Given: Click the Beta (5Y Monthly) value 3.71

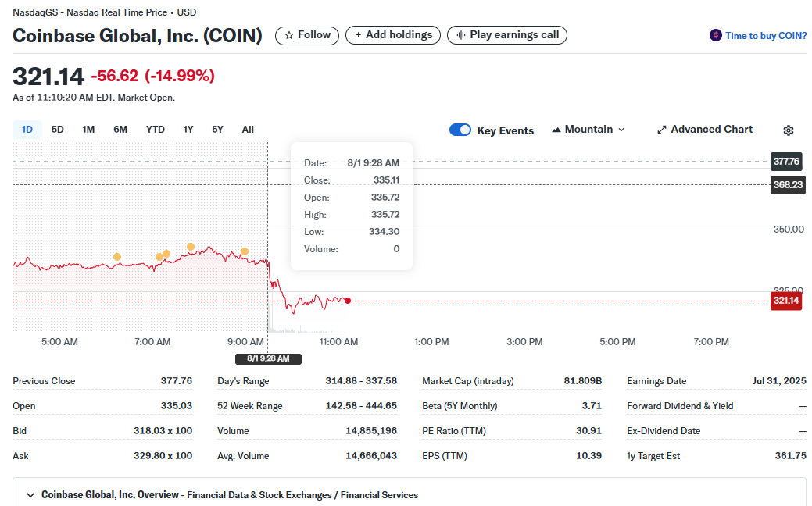Looking at the screenshot, I should [x=592, y=405].
